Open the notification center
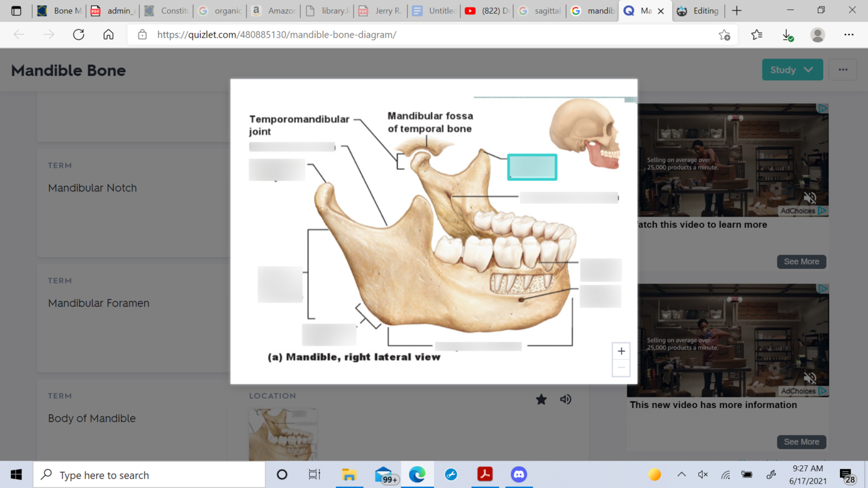This screenshot has height=488, width=868. pyautogui.click(x=847, y=475)
